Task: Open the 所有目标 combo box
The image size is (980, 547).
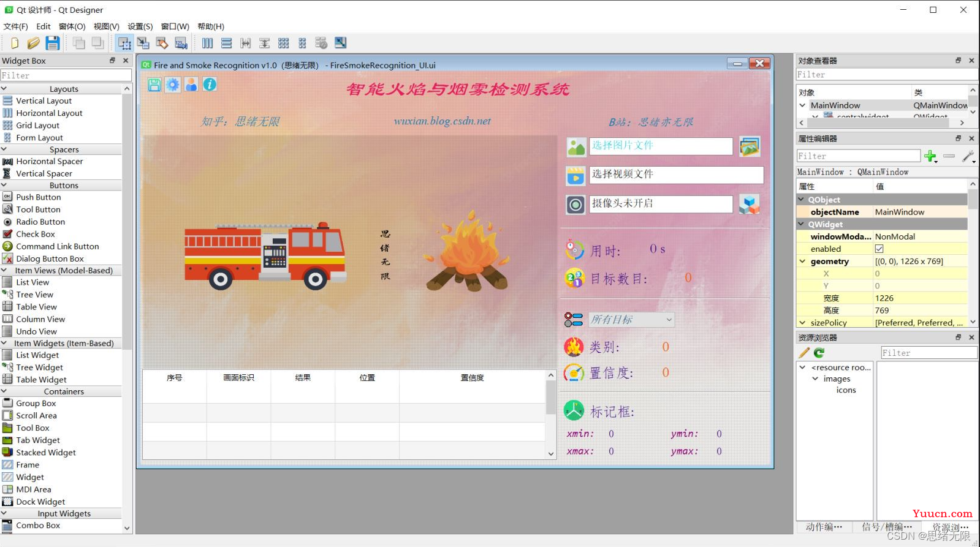Action: pyautogui.click(x=631, y=319)
